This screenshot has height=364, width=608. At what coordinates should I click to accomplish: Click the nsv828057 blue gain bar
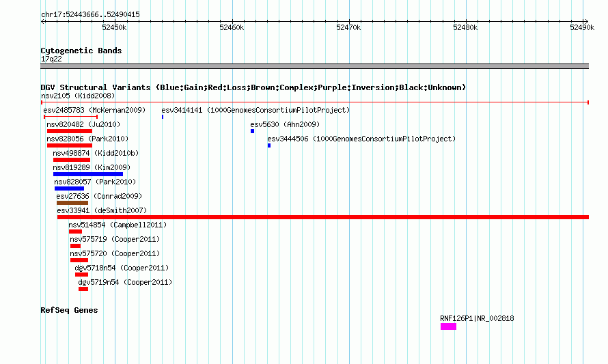70,188
